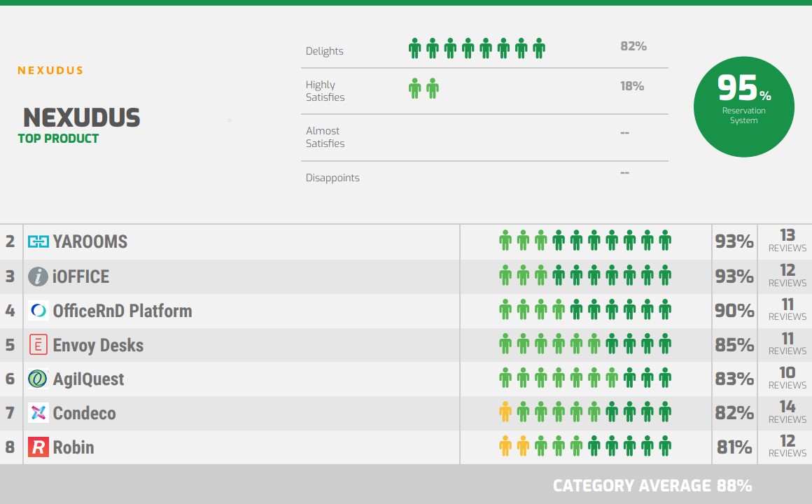812x504 pixels.
Task: Click the rank number 8 beside Robin
Action: pyautogui.click(x=10, y=447)
